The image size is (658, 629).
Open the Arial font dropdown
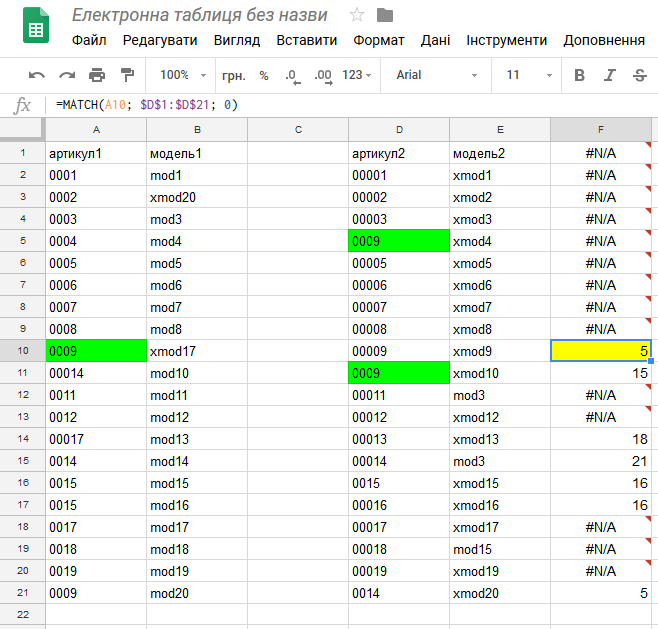(x=436, y=75)
